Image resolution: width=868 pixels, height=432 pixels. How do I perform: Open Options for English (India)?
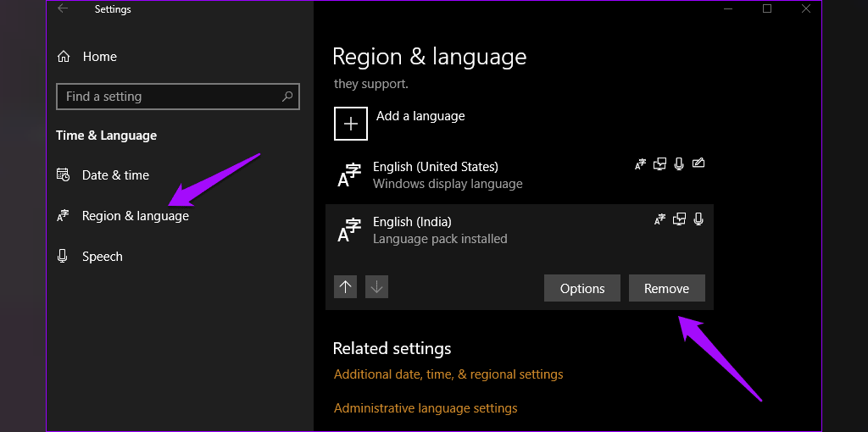point(582,288)
